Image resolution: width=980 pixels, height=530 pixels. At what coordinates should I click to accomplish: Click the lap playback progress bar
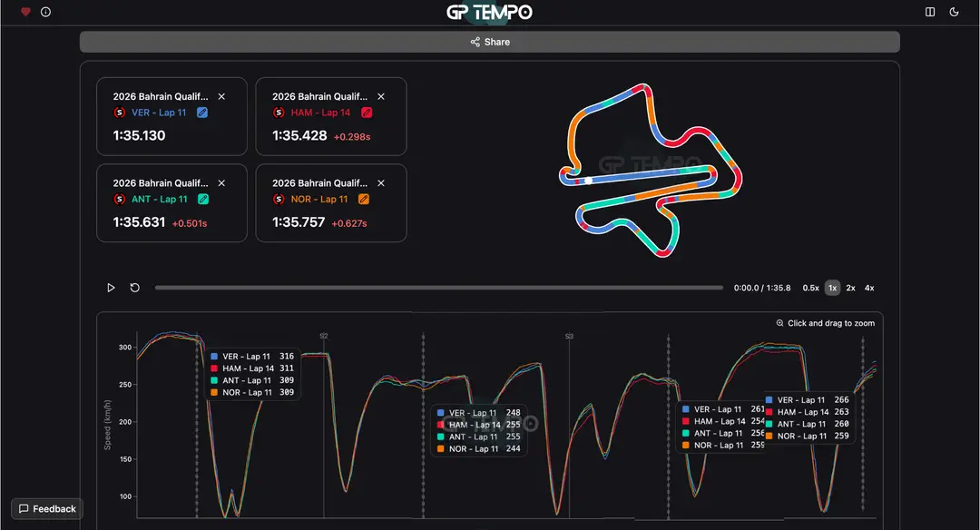coord(439,288)
